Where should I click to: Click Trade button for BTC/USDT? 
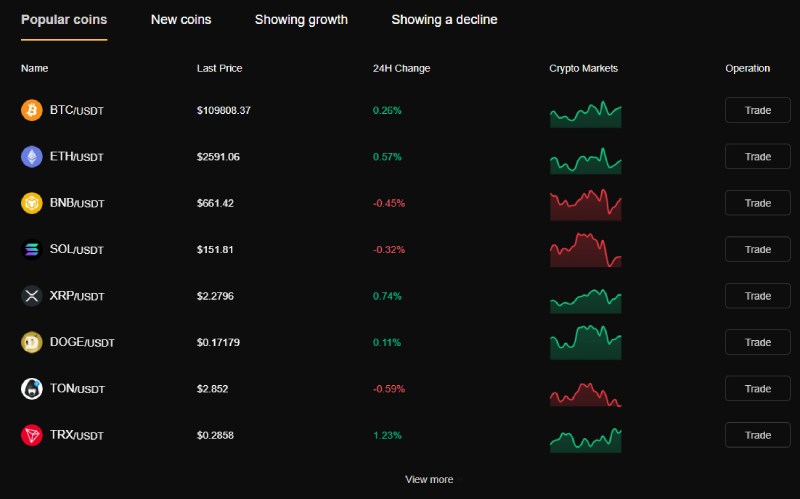click(758, 110)
